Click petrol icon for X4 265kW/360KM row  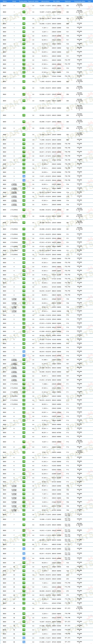coord(24,571)
